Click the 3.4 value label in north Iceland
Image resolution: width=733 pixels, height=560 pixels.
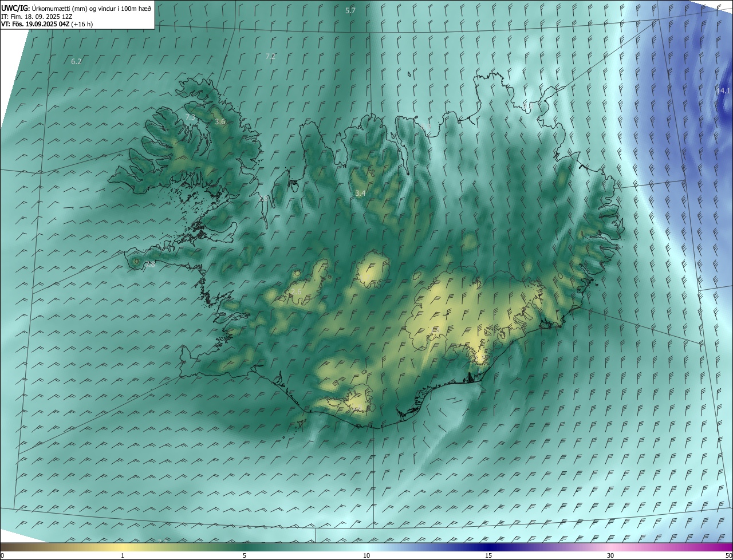click(x=360, y=194)
